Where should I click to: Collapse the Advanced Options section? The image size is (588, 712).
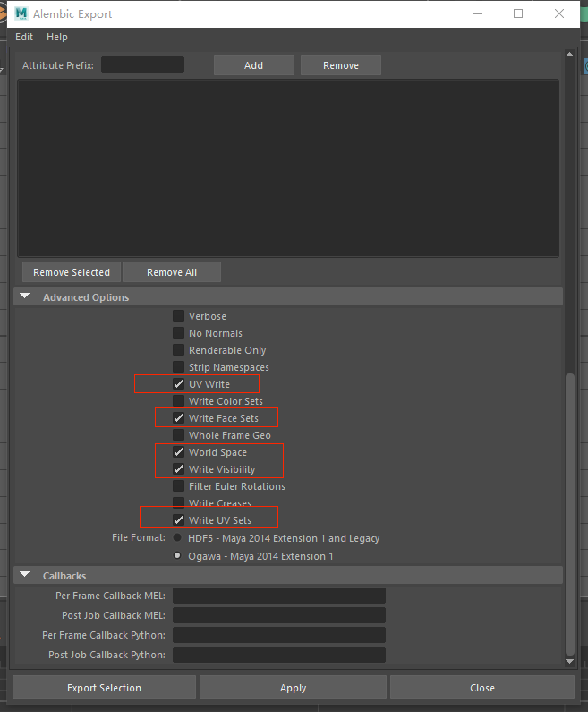[x=25, y=296]
